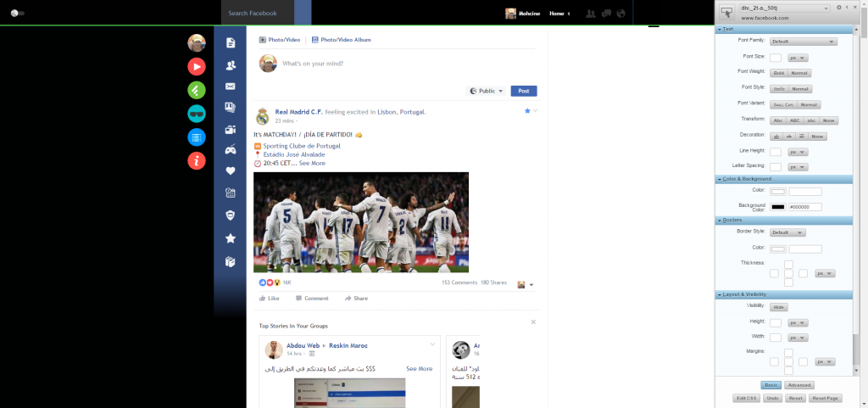Set Font Weight to Bold
The image size is (868, 408).
[779, 73]
